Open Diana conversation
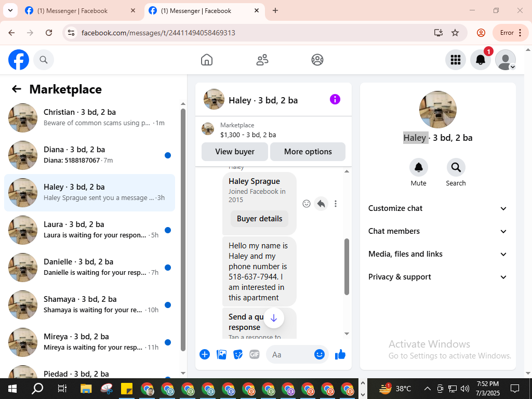The image size is (532, 399). pos(89,155)
